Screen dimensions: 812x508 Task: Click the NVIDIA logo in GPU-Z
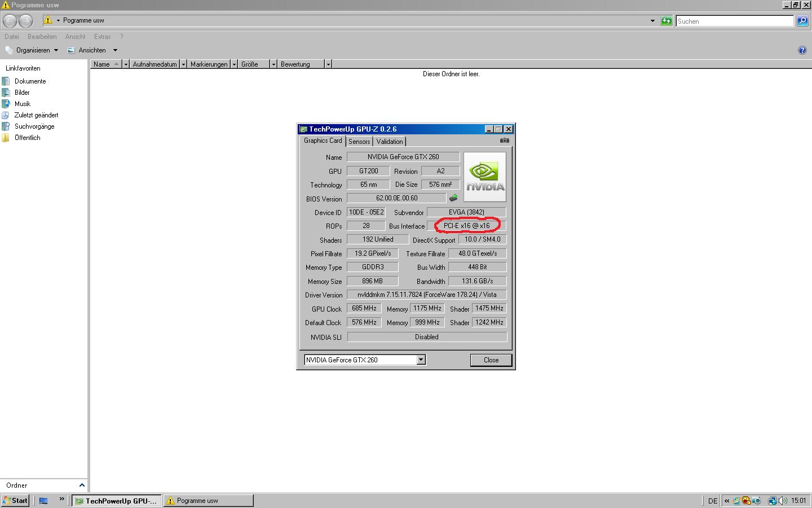click(x=485, y=177)
